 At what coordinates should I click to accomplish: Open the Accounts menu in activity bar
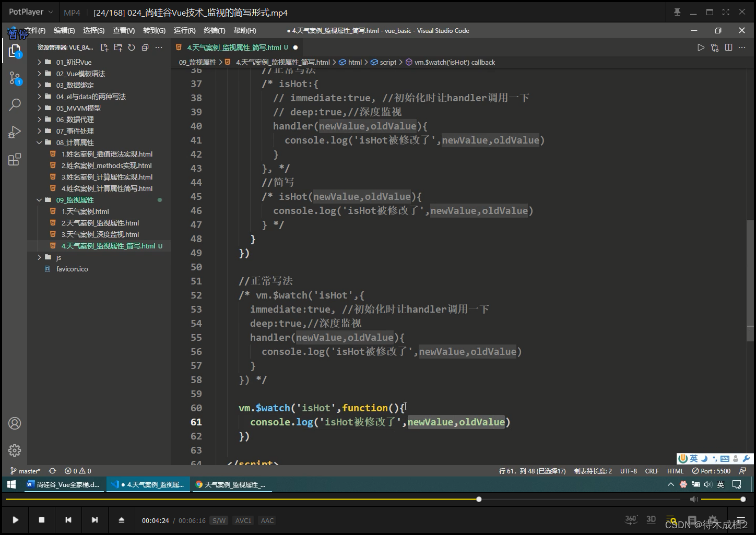15,423
